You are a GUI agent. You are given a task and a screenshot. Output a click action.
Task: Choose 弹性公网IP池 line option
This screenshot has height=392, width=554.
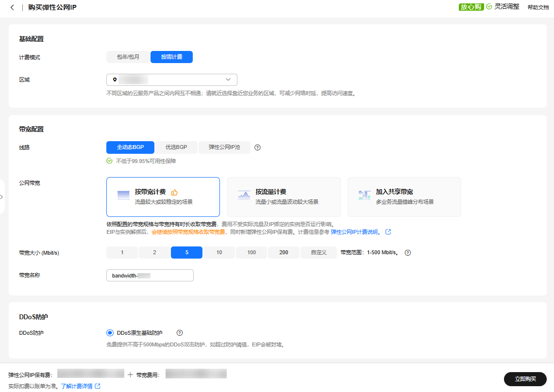(224, 147)
